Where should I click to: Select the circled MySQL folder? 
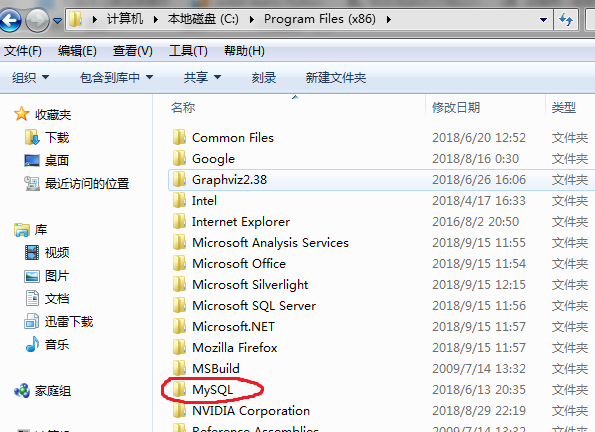[x=212, y=389]
